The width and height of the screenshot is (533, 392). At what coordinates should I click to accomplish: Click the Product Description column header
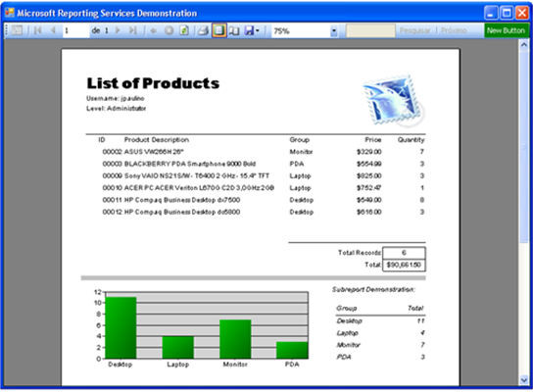(157, 140)
